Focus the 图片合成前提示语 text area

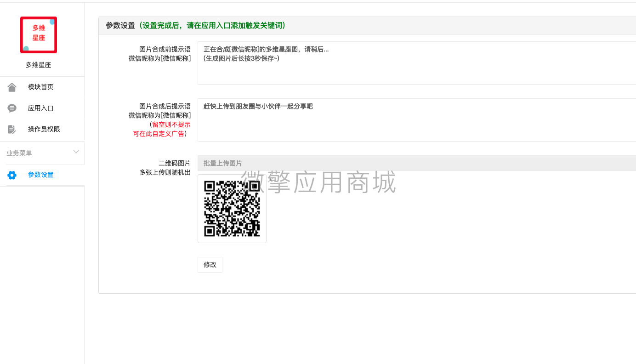417,63
